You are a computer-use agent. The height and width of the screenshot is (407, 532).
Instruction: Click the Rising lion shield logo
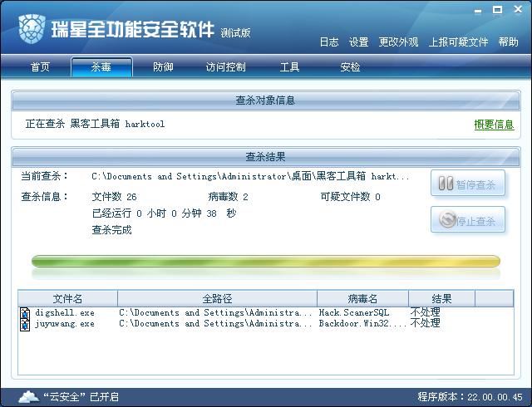point(32,28)
